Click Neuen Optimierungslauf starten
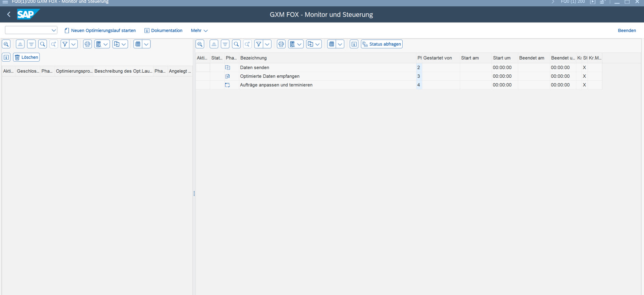 pos(100,30)
